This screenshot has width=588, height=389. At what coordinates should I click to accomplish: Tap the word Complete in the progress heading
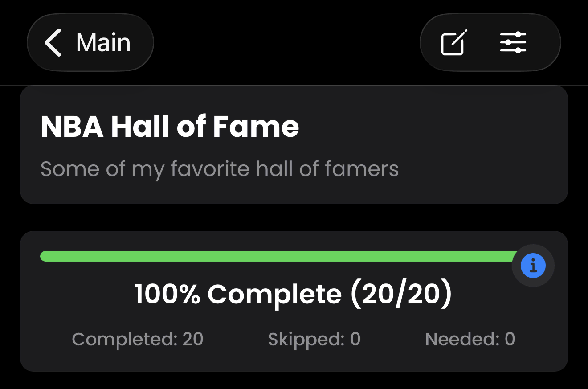point(275,294)
